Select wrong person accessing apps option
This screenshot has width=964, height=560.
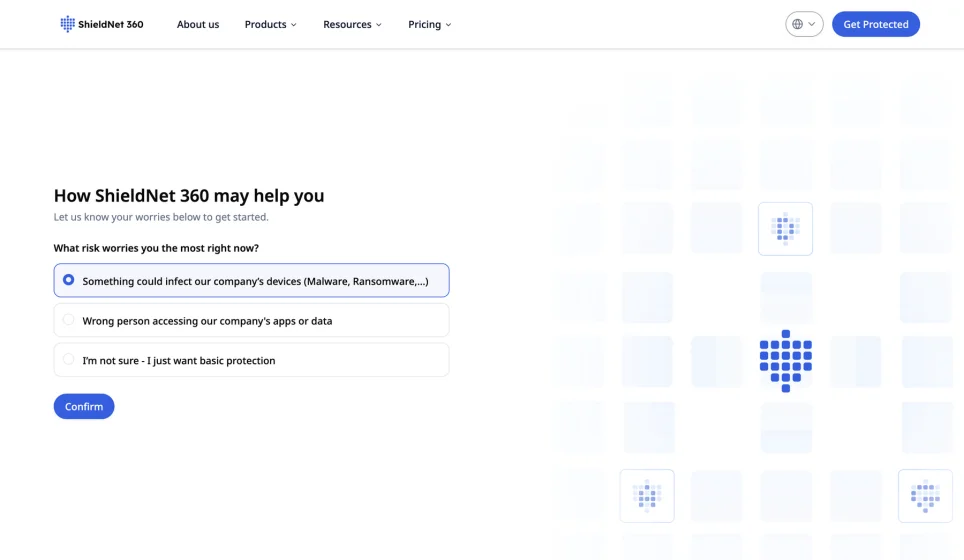click(251, 320)
